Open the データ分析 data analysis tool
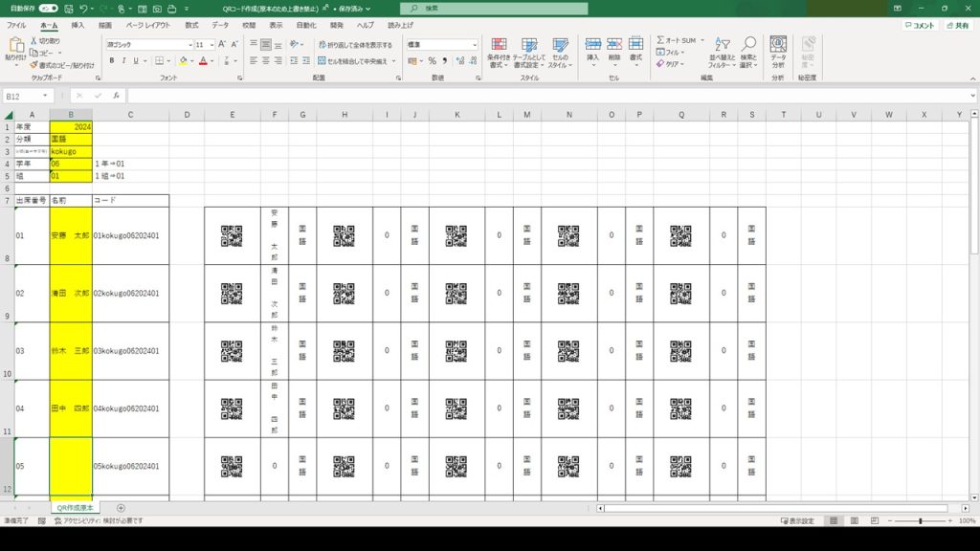This screenshot has height=551, width=980. [x=778, y=51]
